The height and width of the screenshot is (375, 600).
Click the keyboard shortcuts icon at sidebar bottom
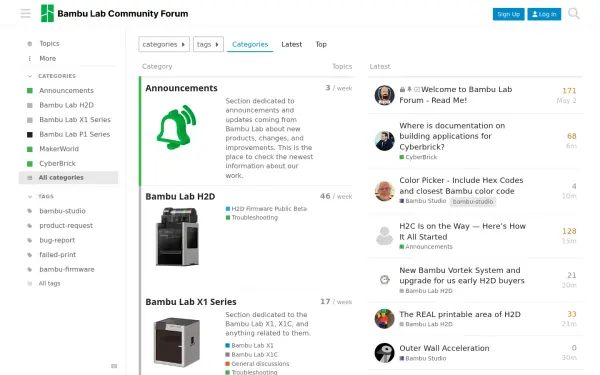pyautogui.click(x=114, y=366)
